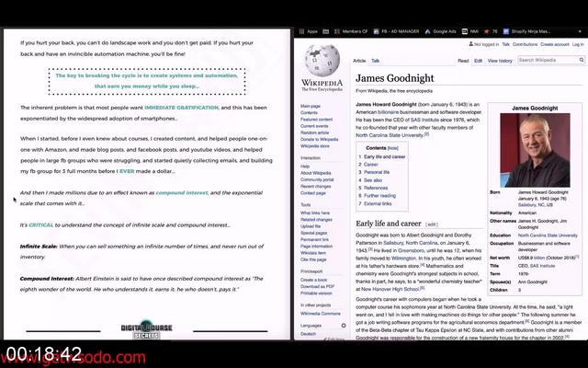Open About Wikipedia sidebar link

coord(315,173)
